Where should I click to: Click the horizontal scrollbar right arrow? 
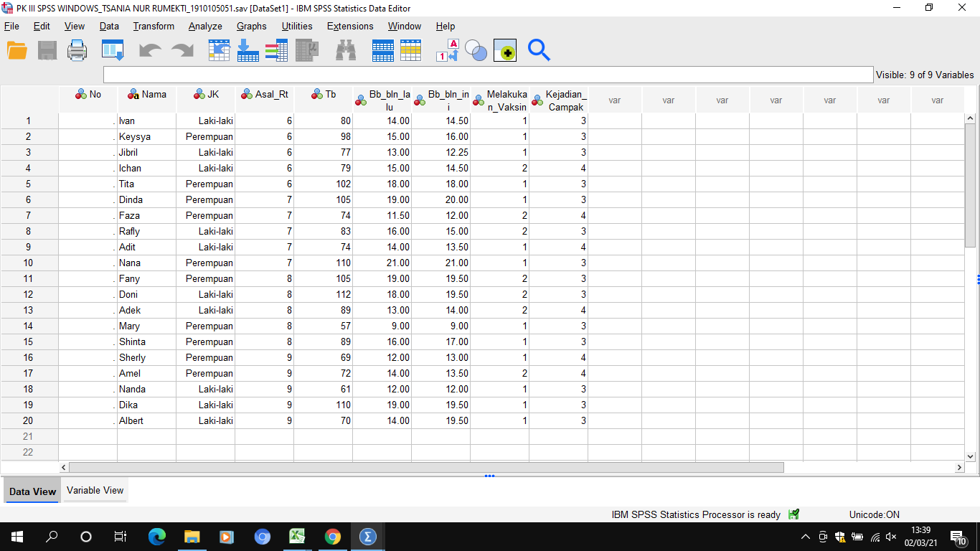[x=959, y=467]
